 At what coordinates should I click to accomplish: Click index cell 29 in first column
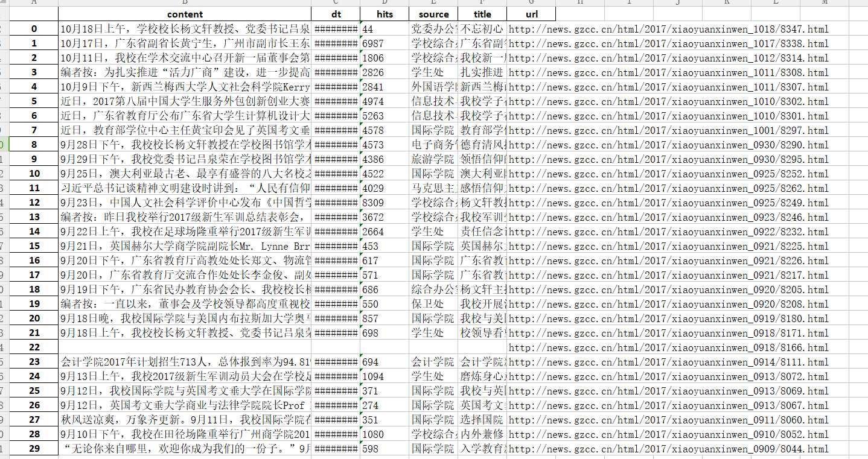(34, 448)
